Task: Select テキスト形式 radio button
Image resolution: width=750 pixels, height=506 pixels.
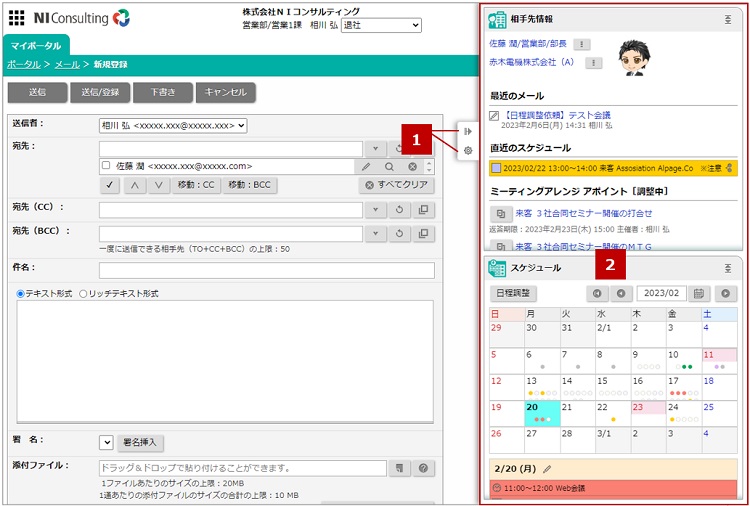Action: 21,294
